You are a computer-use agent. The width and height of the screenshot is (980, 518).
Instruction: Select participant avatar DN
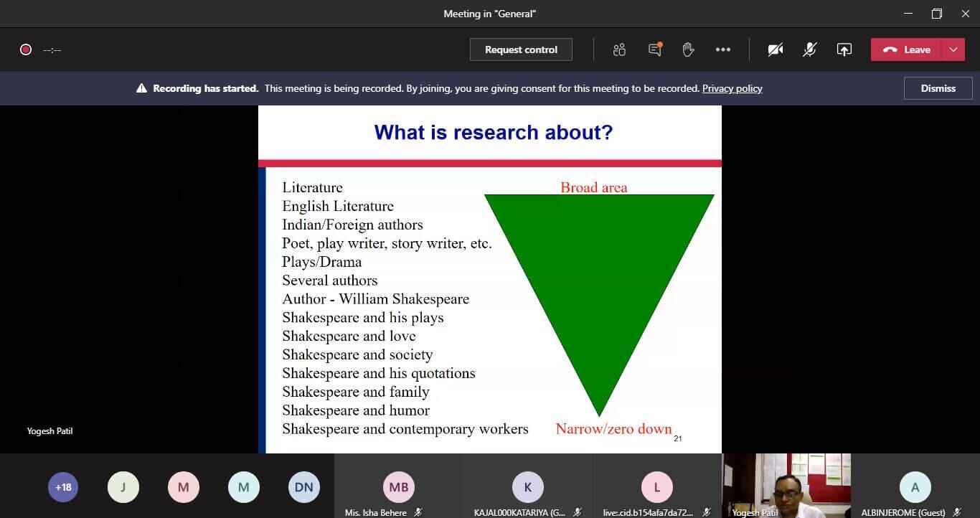(x=304, y=487)
